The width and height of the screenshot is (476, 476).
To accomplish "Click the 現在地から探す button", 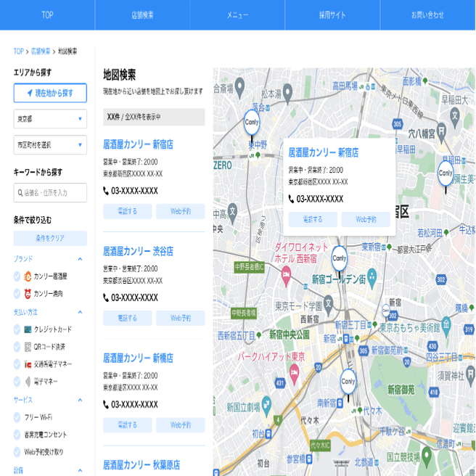I will pyautogui.click(x=50, y=93).
